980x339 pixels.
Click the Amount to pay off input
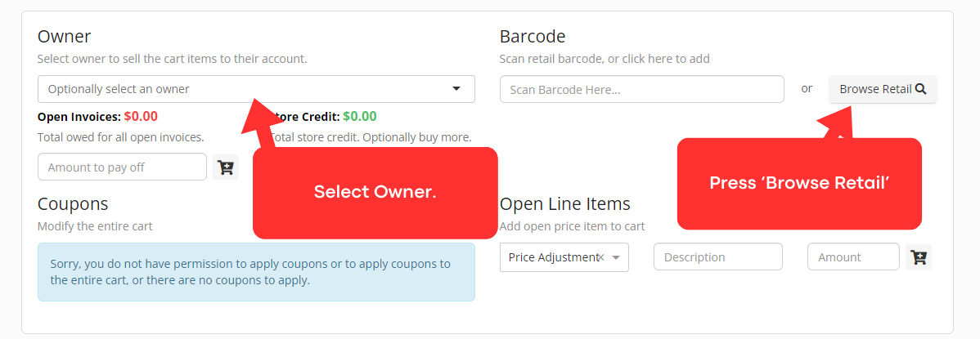[122, 167]
